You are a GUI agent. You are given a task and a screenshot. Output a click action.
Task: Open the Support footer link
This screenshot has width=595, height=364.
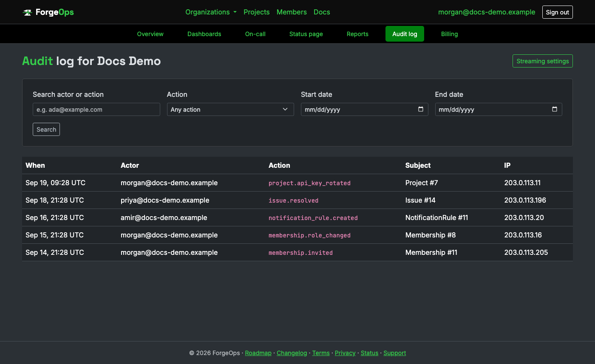(395, 353)
